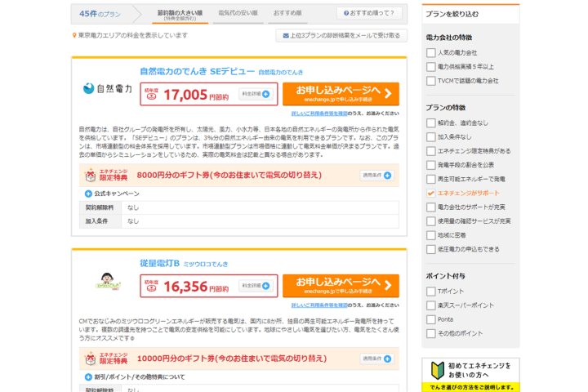Expand the 公式キャンペーン section
The height and width of the screenshot is (392, 588).
tap(112, 194)
